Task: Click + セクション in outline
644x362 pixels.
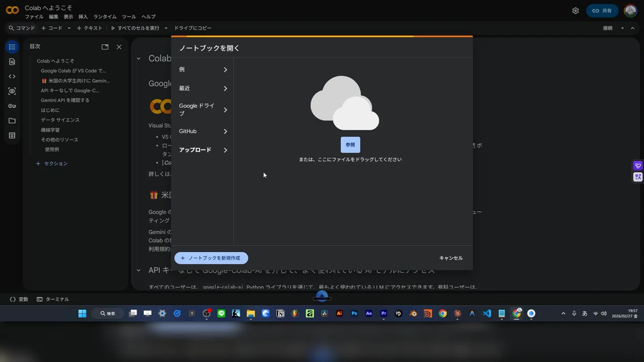Action: (x=52, y=164)
